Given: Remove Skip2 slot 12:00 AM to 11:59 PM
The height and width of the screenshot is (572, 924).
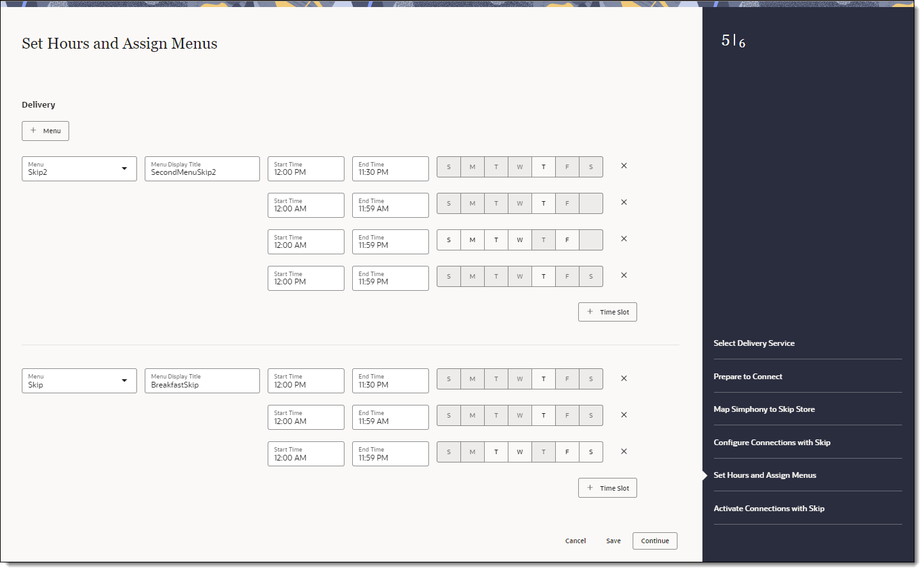Looking at the screenshot, I should point(624,239).
